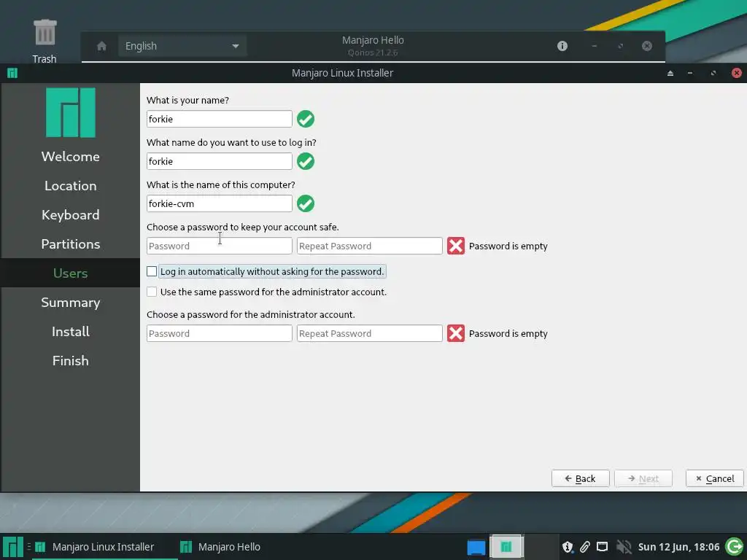The image size is (747, 560).
Task: Select the Keyboard step in sidebar
Action: pos(71,215)
